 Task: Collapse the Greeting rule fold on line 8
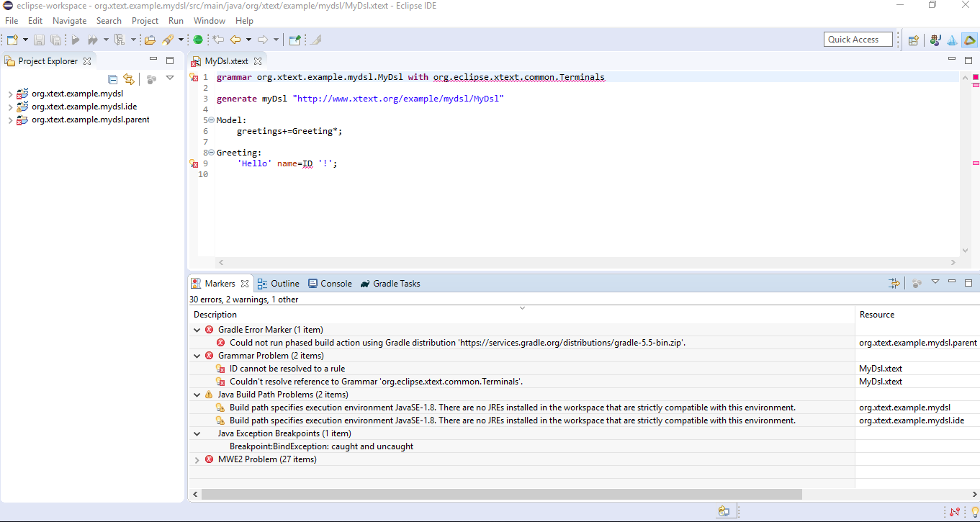click(211, 153)
